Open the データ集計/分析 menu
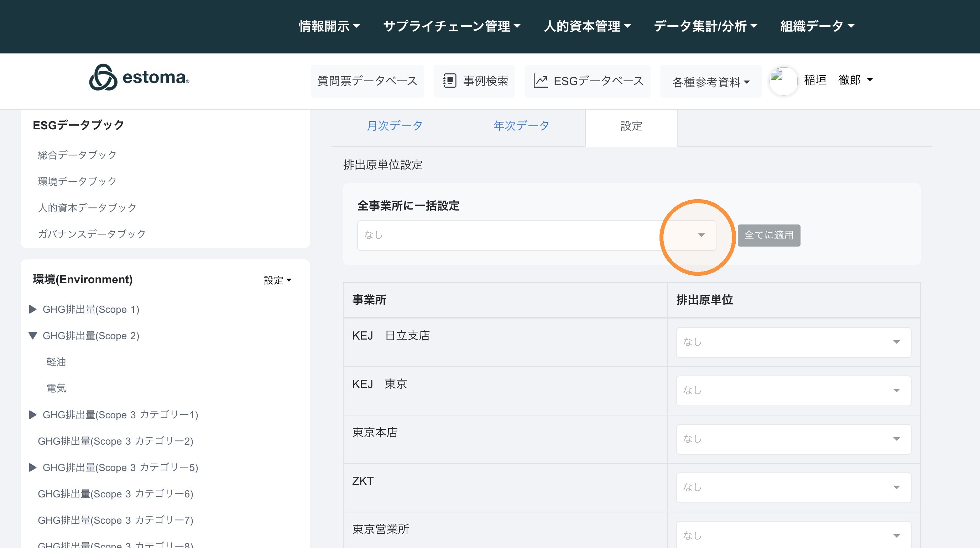This screenshot has width=980, height=548. coord(705,26)
